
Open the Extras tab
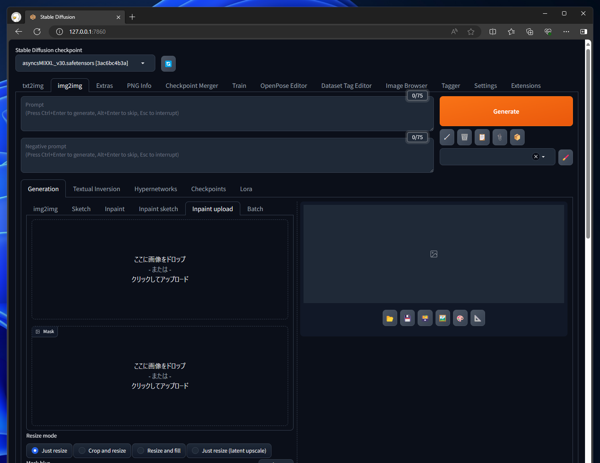click(x=104, y=86)
